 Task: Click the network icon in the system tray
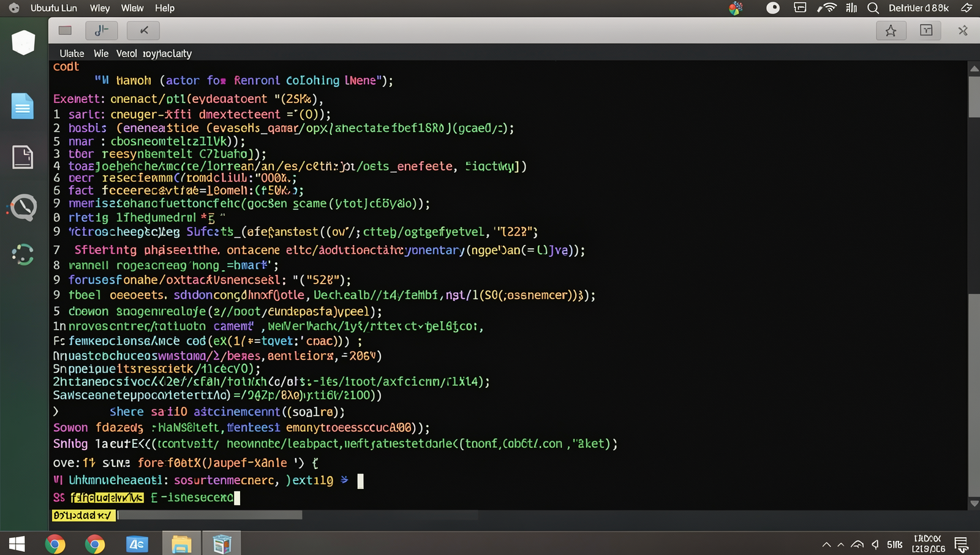click(858, 545)
